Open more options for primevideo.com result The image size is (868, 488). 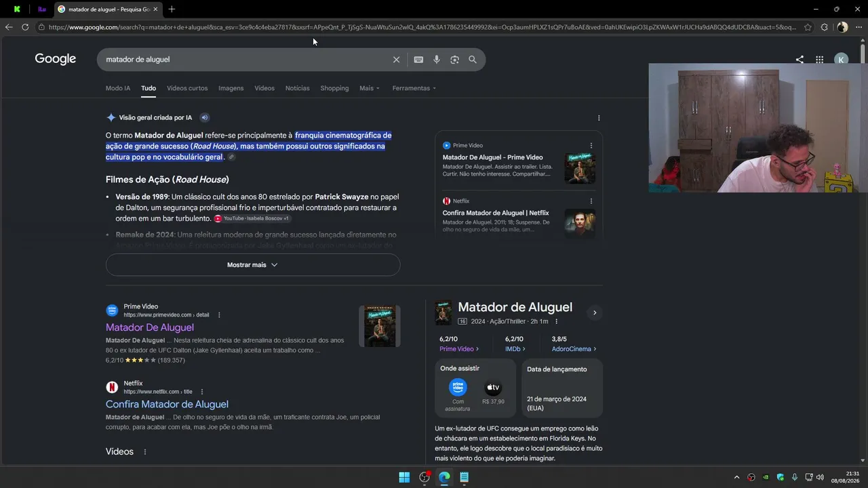pyautogui.click(x=219, y=315)
